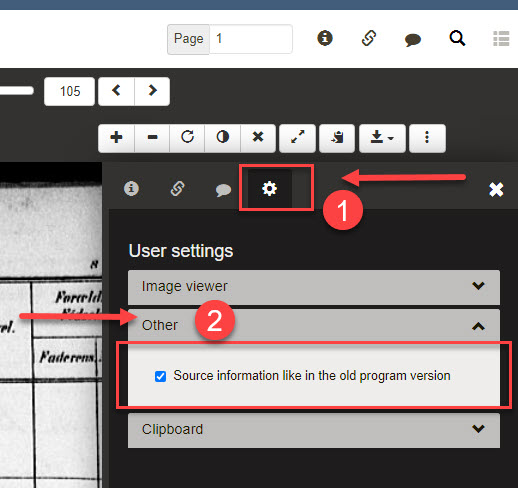Switch to the info tab in panel
Screen dimensions: 518x488
pyautogui.click(x=131, y=189)
